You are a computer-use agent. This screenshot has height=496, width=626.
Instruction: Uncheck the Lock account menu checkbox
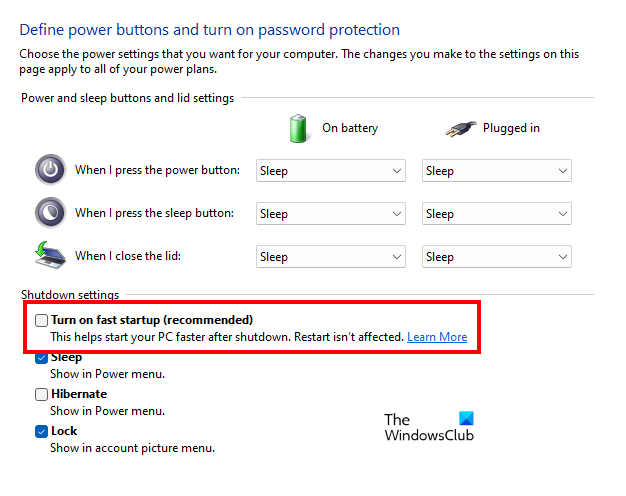[41, 431]
